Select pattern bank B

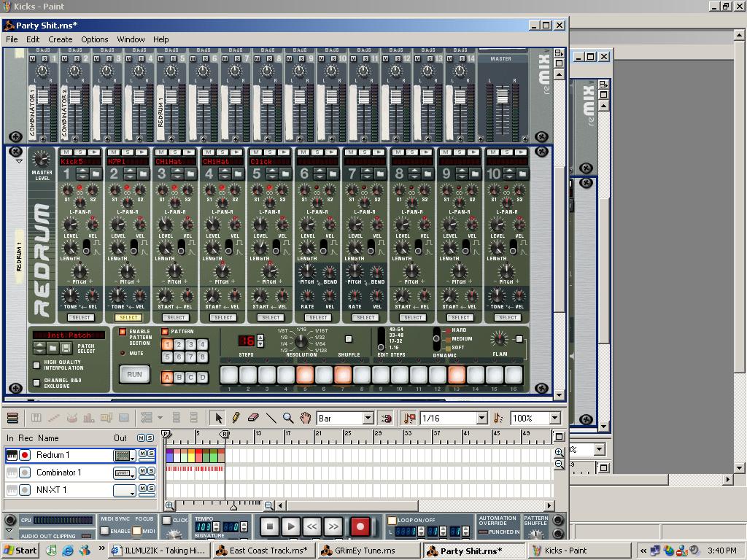click(179, 378)
